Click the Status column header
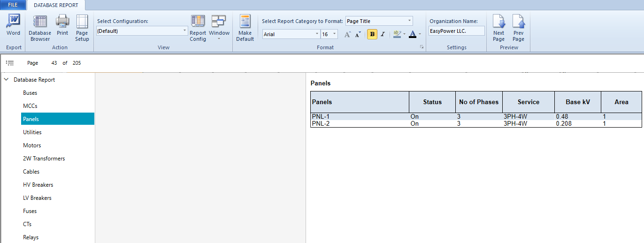This screenshot has height=243, width=644. click(x=432, y=102)
